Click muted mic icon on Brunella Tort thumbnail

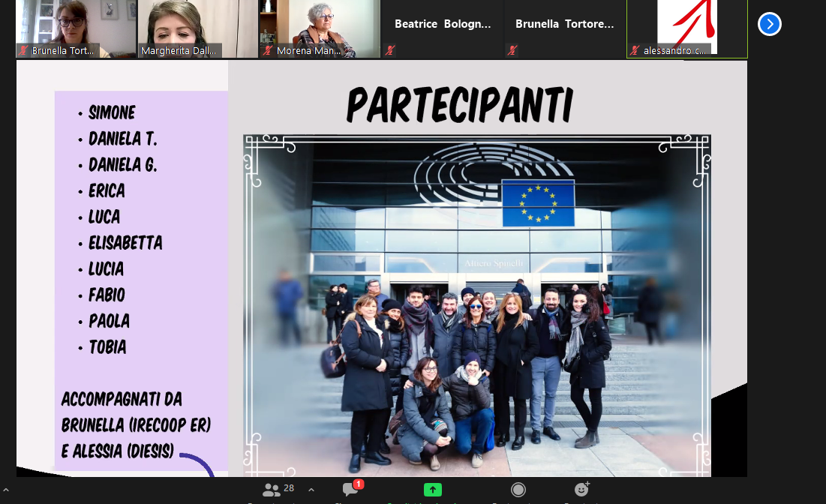pyautogui.click(x=23, y=50)
